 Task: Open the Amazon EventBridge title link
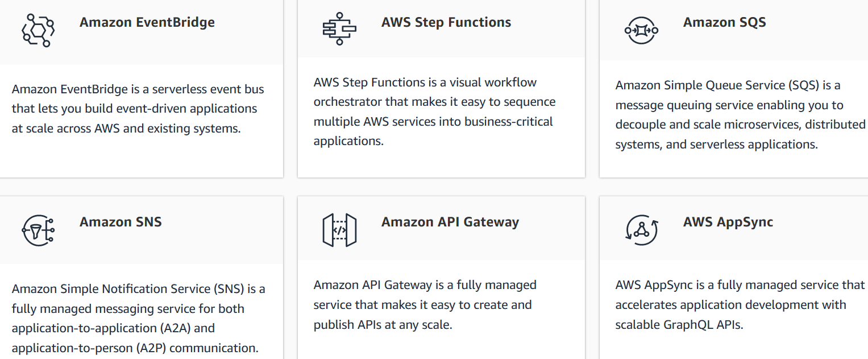click(x=147, y=23)
